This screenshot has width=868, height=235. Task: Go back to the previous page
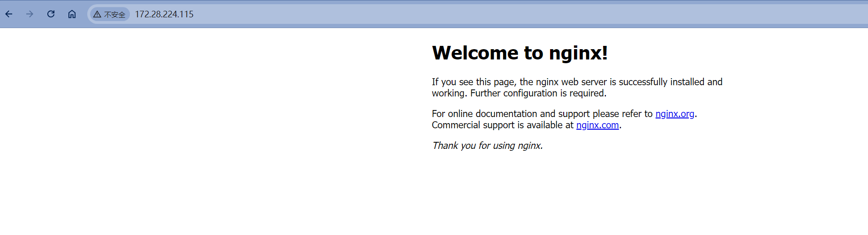(9, 14)
